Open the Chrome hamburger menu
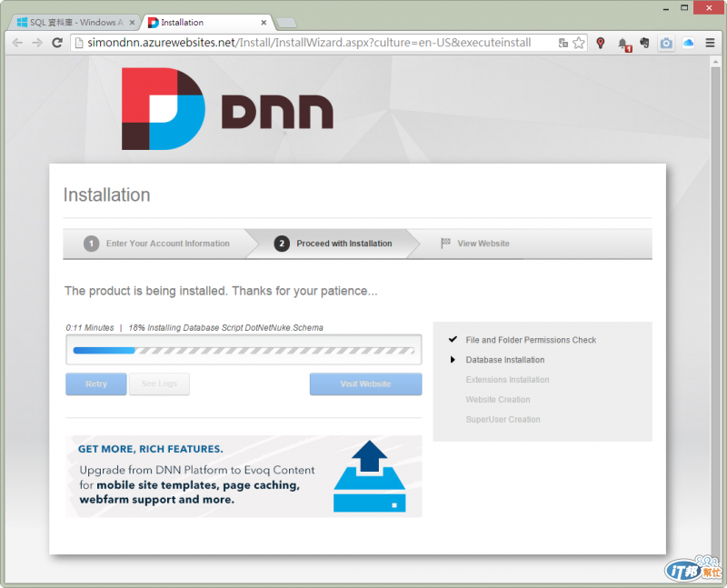Image resolution: width=727 pixels, height=588 pixels. pos(710,43)
